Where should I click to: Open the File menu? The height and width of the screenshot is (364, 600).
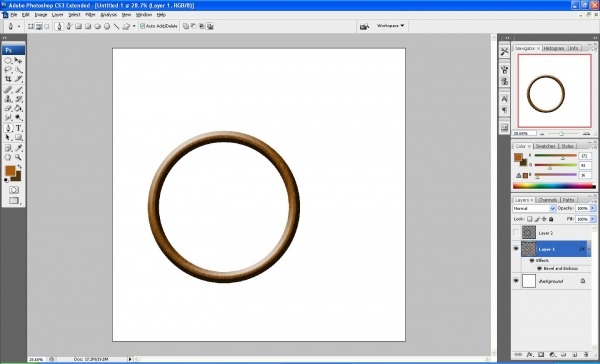[14, 15]
